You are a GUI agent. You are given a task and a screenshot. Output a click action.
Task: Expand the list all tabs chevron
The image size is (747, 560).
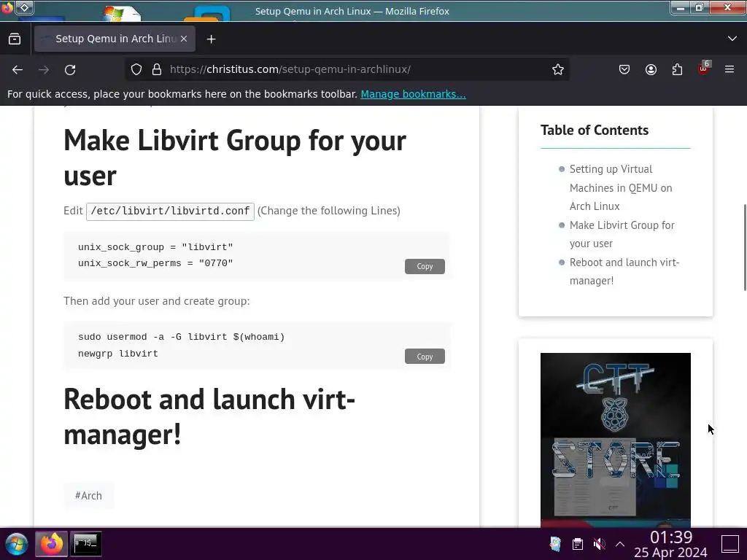coord(732,39)
